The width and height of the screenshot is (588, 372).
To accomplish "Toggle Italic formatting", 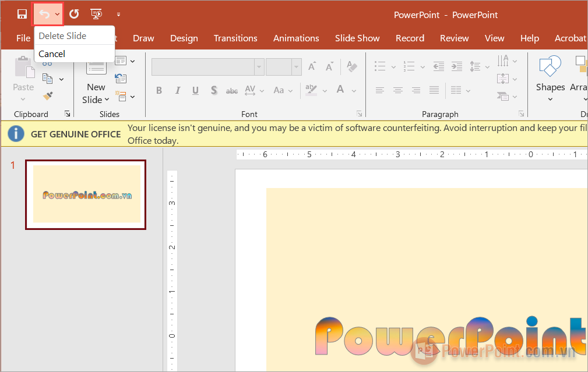I will [177, 90].
